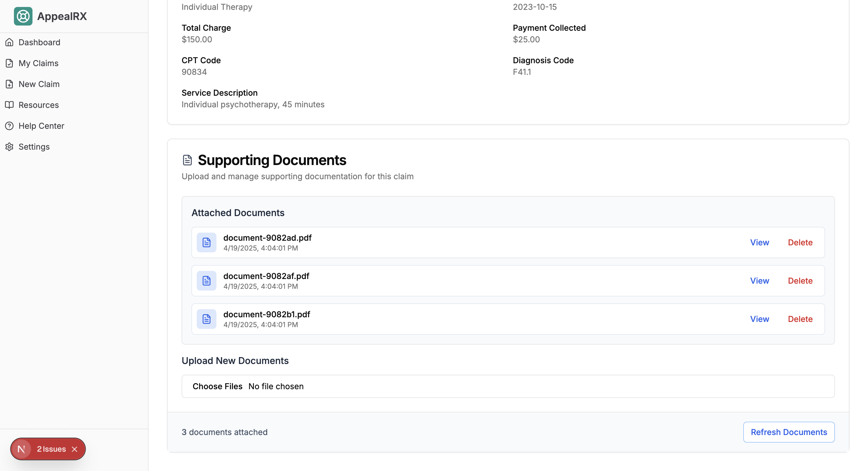The width and height of the screenshot is (868, 471).
Task: Click the document-9082ad.pdf file icon
Action: (x=206, y=242)
